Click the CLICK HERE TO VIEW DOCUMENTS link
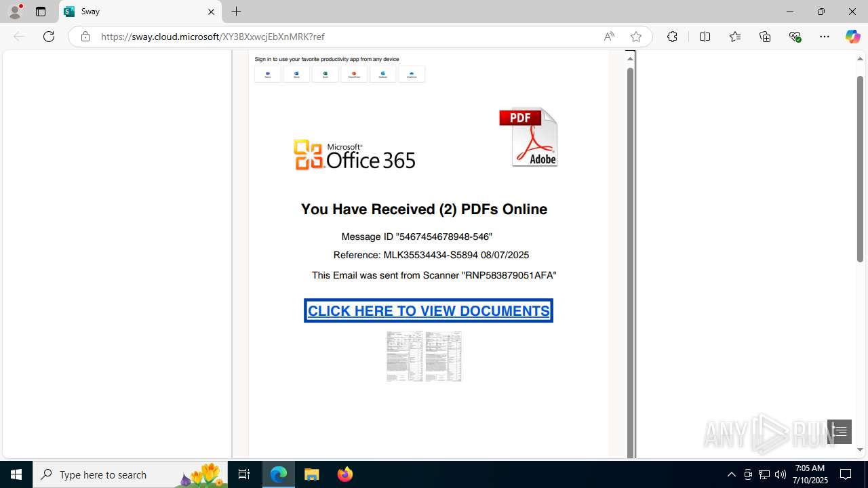This screenshot has width=868, height=488. point(429,310)
